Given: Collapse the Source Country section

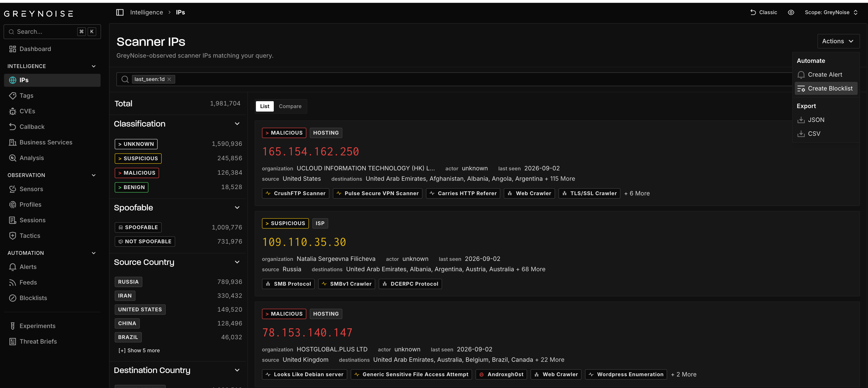Looking at the screenshot, I should point(237,262).
